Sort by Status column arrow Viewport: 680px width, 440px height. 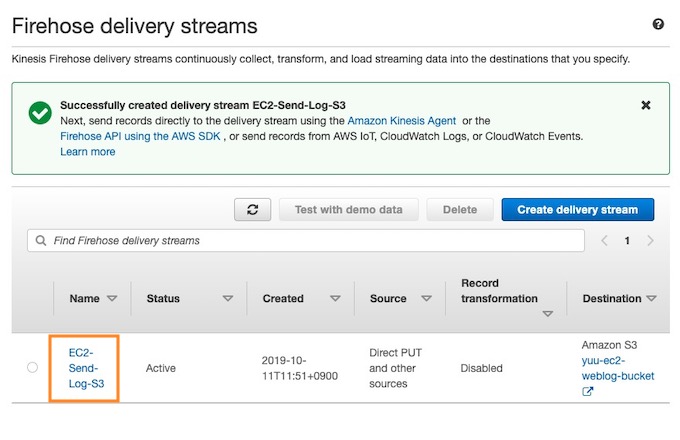pyautogui.click(x=228, y=298)
